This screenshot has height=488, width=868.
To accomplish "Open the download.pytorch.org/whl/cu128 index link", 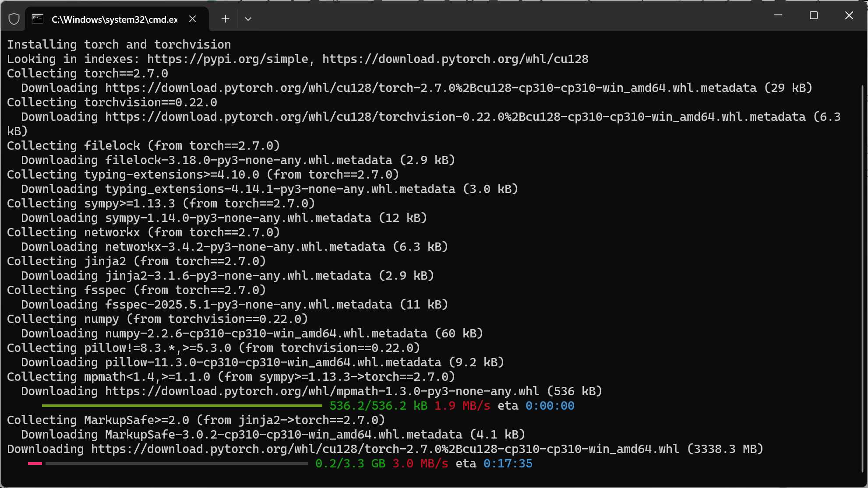I will (x=455, y=59).
